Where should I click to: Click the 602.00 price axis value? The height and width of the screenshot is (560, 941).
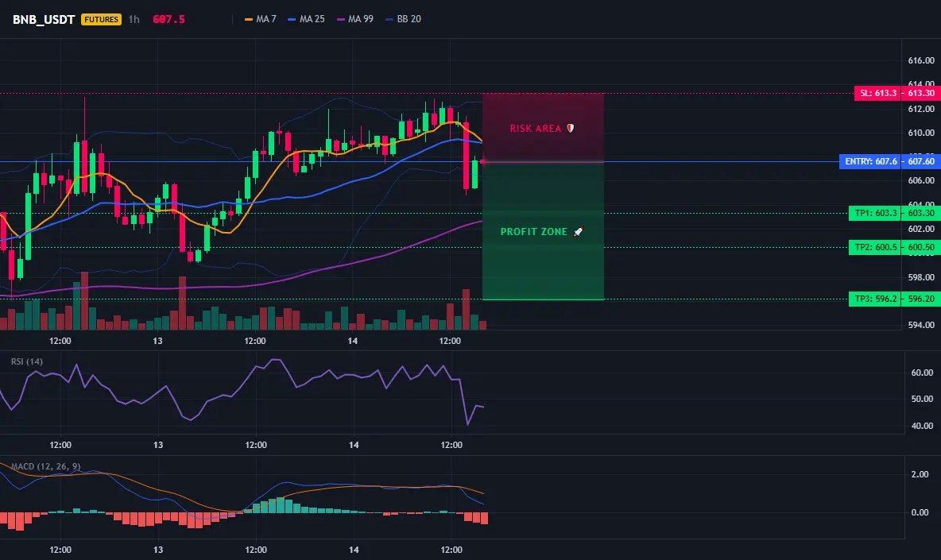(921, 229)
